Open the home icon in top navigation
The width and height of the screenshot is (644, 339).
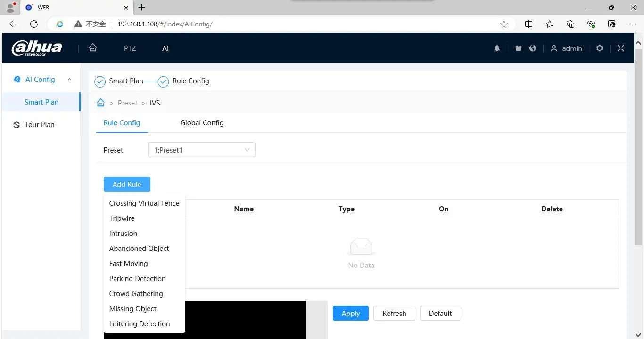click(93, 48)
